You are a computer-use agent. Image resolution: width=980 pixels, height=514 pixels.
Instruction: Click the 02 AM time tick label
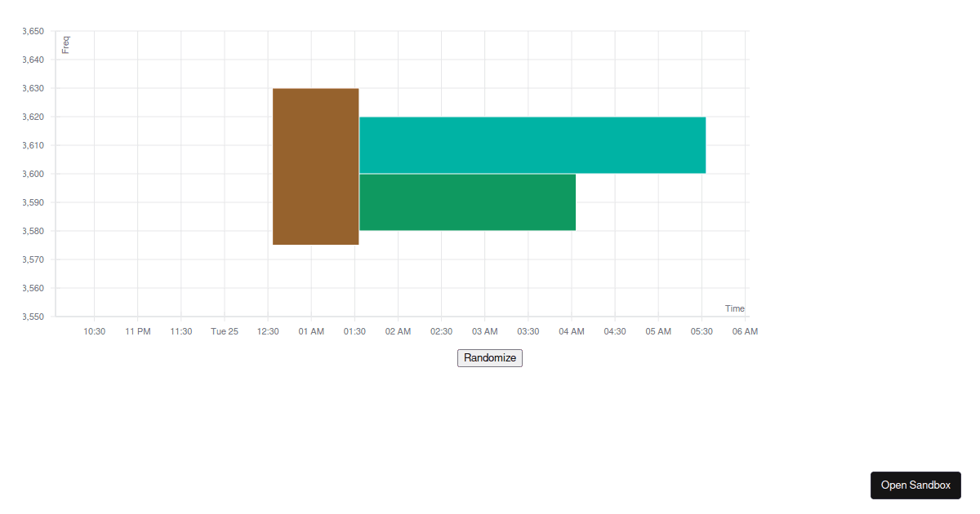click(398, 331)
